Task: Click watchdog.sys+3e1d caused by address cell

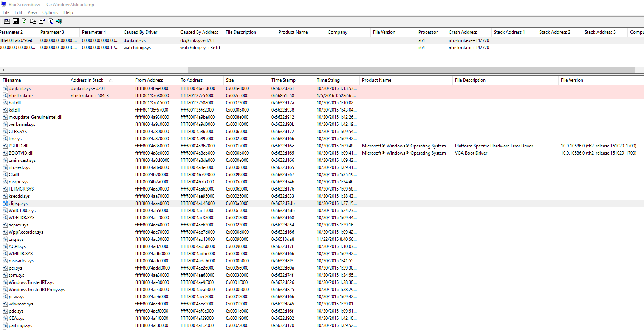Action: [200, 48]
